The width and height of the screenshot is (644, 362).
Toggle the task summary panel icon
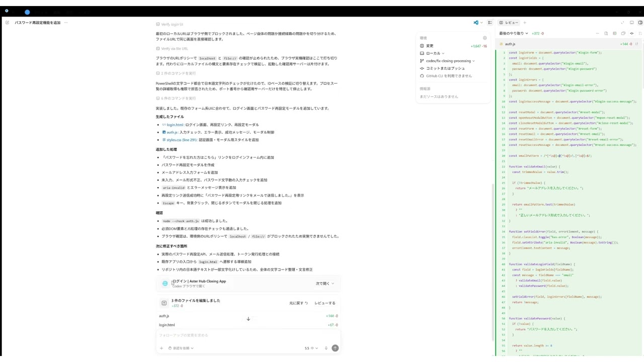(490, 23)
